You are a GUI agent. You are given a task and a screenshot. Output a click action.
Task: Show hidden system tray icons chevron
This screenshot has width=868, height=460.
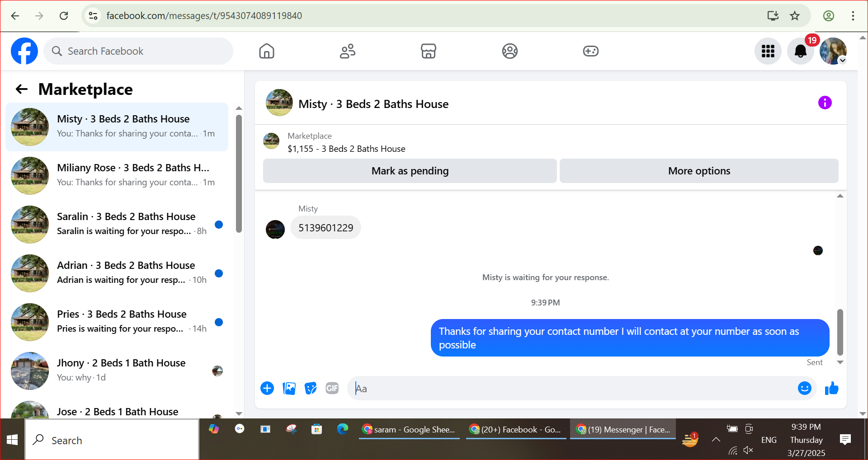pos(716,439)
